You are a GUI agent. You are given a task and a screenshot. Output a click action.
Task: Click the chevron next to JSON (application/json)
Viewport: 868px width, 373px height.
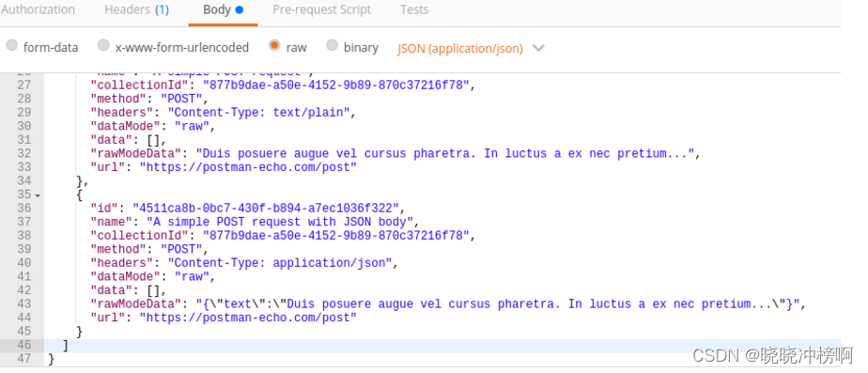[538, 48]
